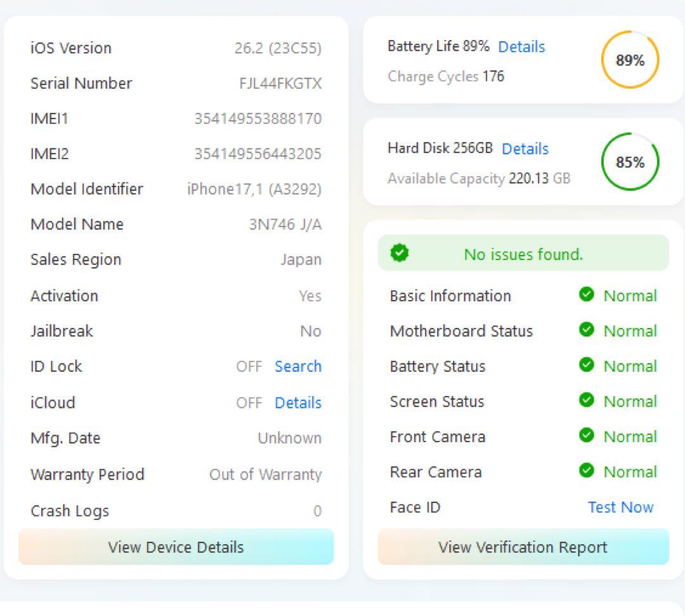Start Face ID Test Now
Viewport: 685px width, 616px height.
pyautogui.click(x=620, y=507)
